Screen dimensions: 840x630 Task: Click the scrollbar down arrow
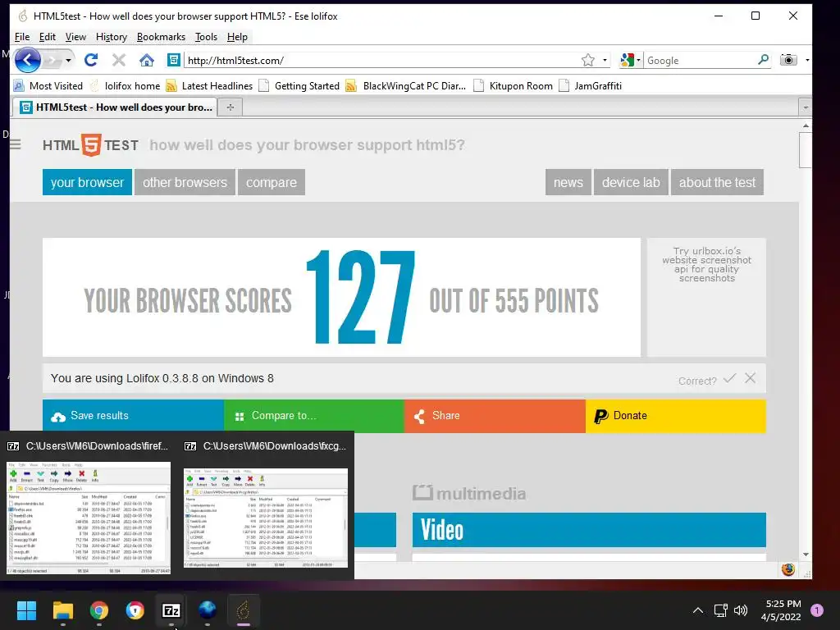pos(806,555)
